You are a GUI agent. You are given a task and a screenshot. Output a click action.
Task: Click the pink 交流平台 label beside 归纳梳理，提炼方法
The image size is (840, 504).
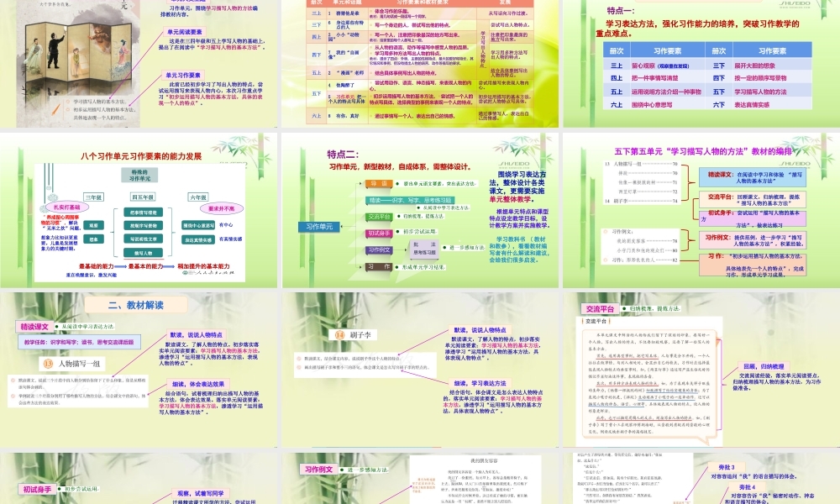point(600,309)
